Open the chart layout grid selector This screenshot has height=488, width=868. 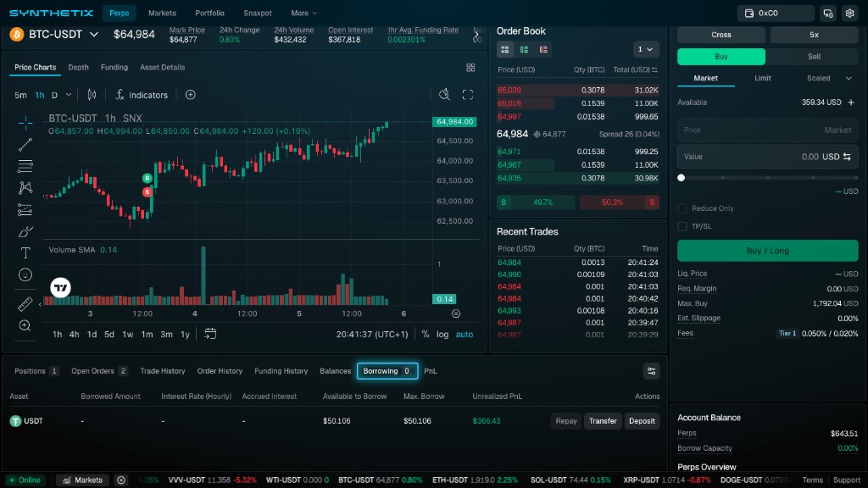(470, 68)
